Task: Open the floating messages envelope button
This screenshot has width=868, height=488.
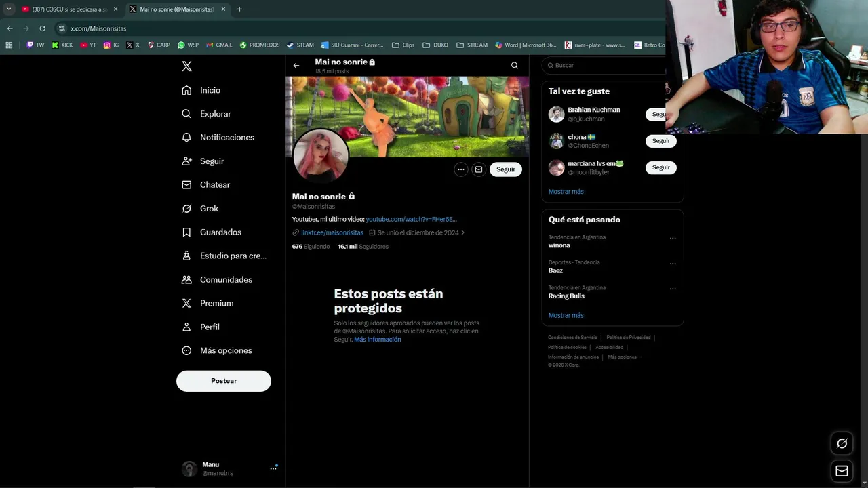Action: [842, 471]
